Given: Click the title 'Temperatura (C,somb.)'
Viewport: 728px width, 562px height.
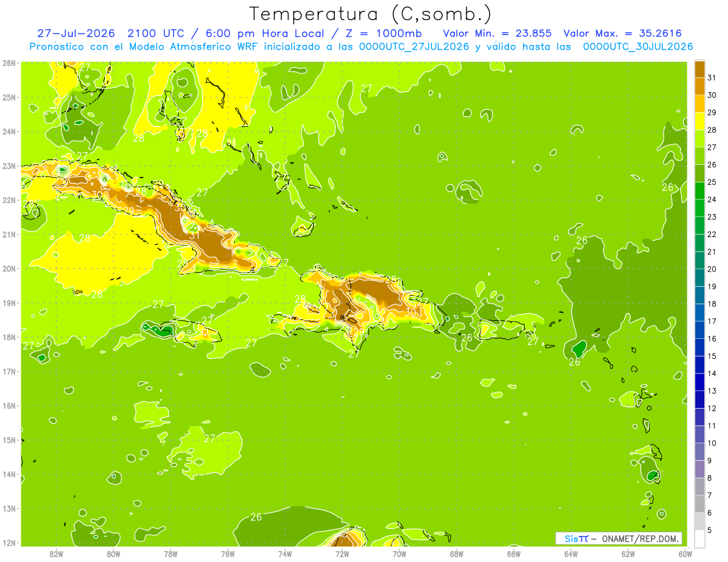Looking at the screenshot, I should (371, 15).
